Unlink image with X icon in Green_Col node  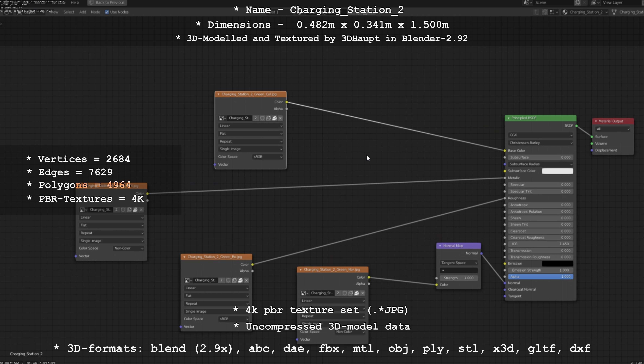(280, 118)
